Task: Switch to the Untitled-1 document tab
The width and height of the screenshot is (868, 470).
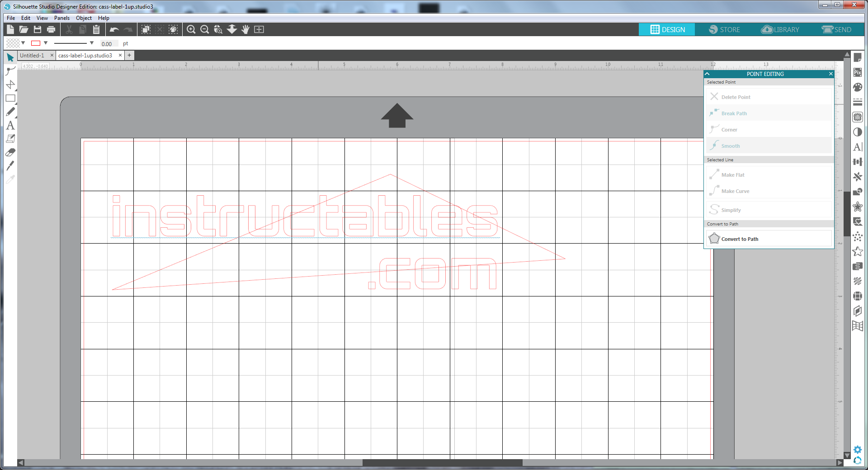Action: [32, 56]
